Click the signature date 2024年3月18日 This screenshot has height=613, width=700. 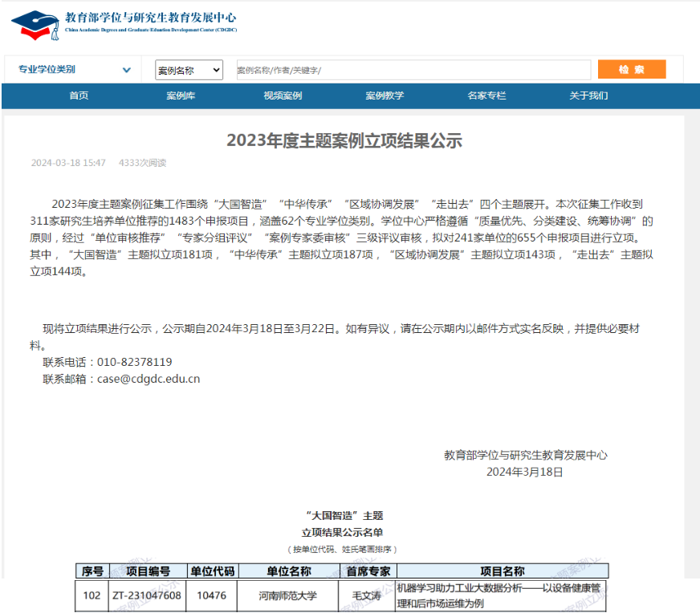(x=524, y=472)
